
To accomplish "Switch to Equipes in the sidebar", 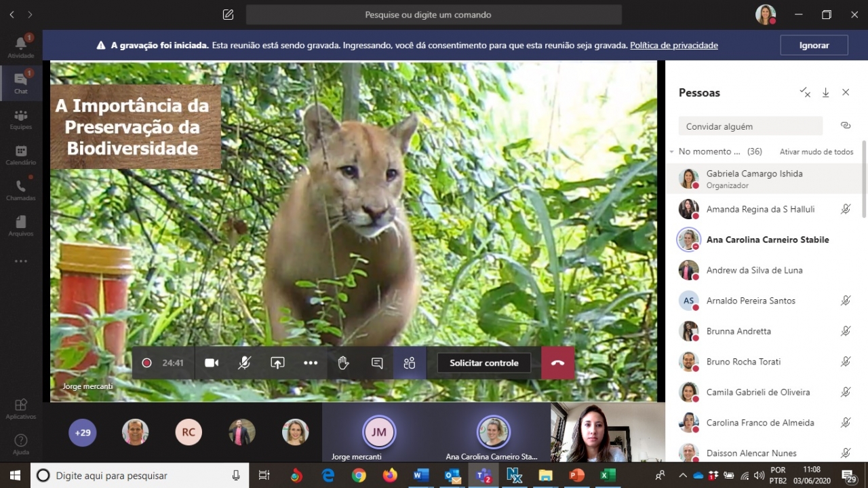I will pyautogui.click(x=21, y=119).
